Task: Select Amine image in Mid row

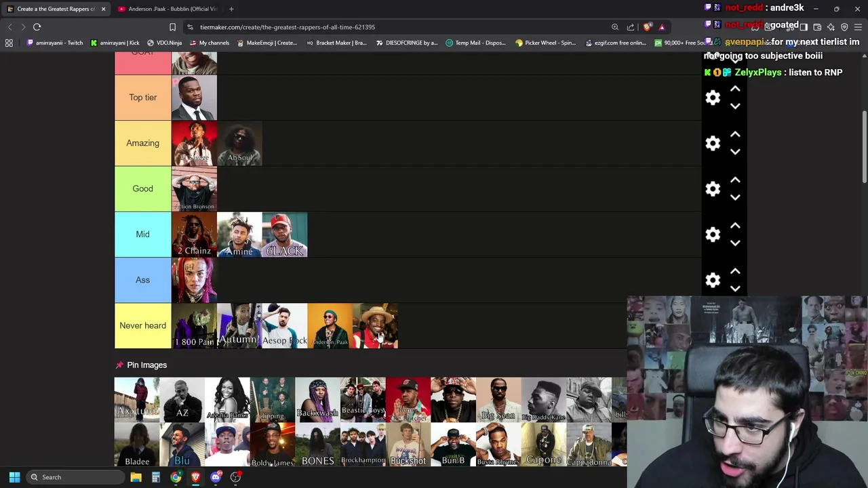Action: (x=239, y=235)
